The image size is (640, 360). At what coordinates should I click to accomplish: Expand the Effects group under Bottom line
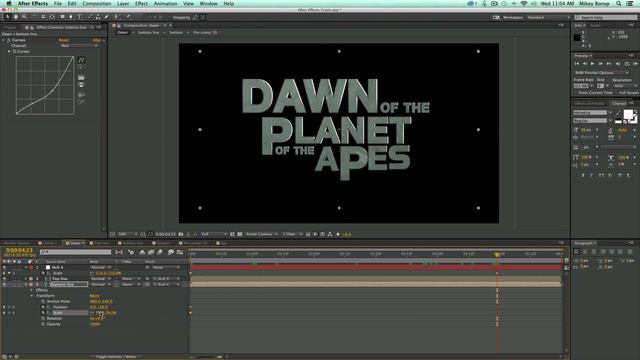[x=32, y=290]
